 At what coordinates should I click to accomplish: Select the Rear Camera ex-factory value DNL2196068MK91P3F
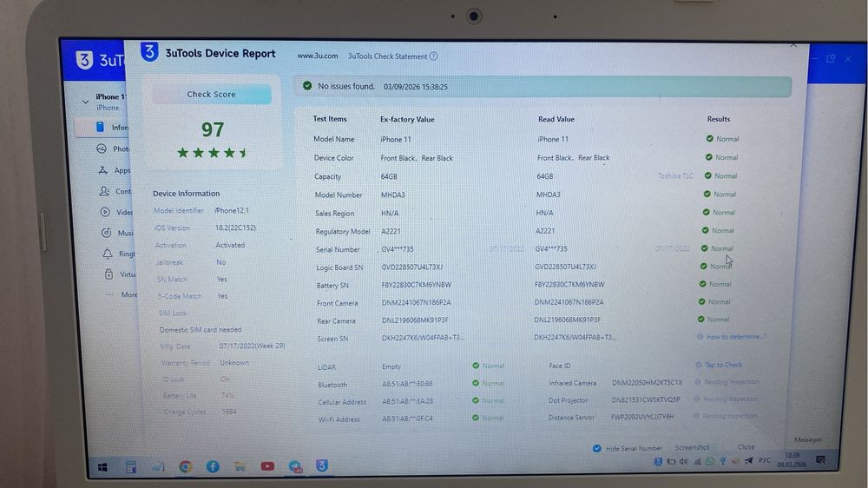415,320
